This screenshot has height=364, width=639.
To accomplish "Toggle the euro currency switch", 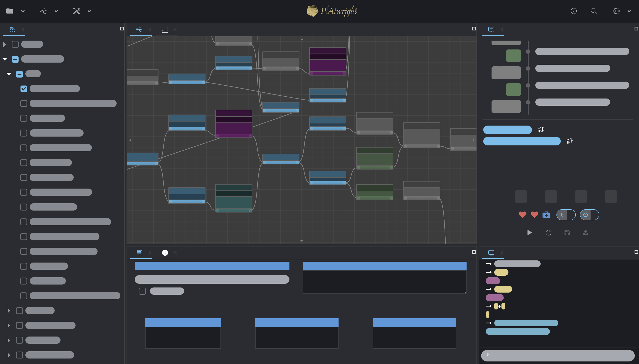I will tap(566, 215).
